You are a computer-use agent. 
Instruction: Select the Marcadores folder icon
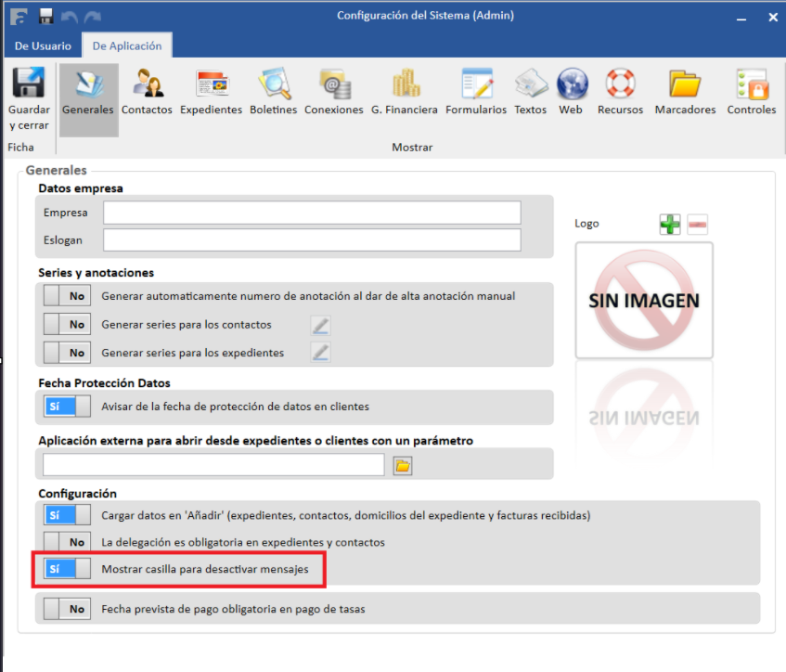[685, 93]
